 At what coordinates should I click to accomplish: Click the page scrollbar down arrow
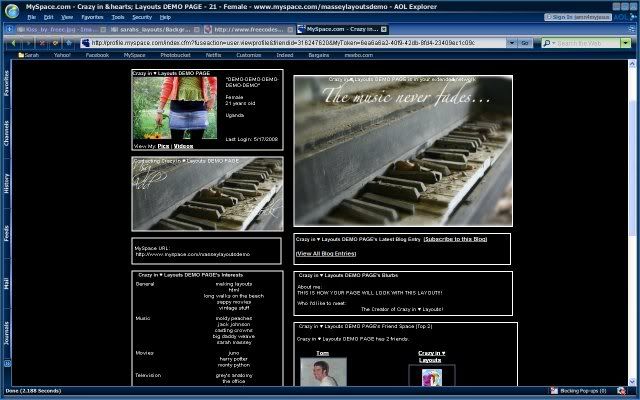[x=632, y=381]
